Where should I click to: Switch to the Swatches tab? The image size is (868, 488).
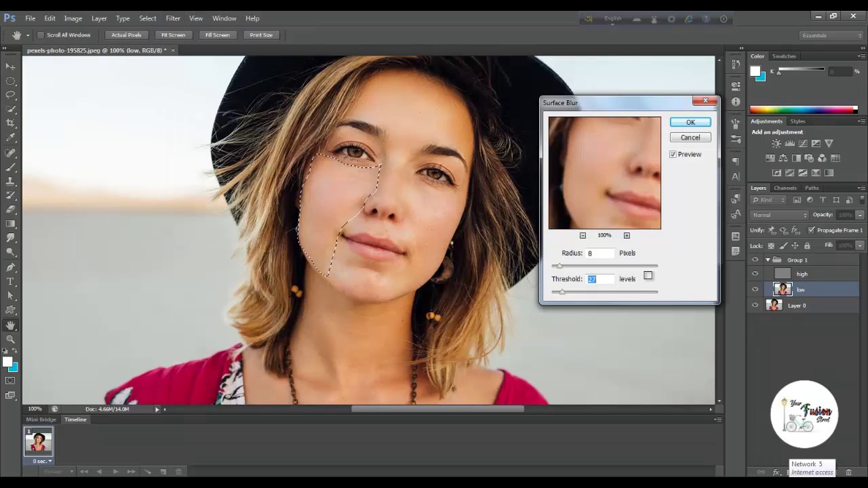pyautogui.click(x=784, y=56)
